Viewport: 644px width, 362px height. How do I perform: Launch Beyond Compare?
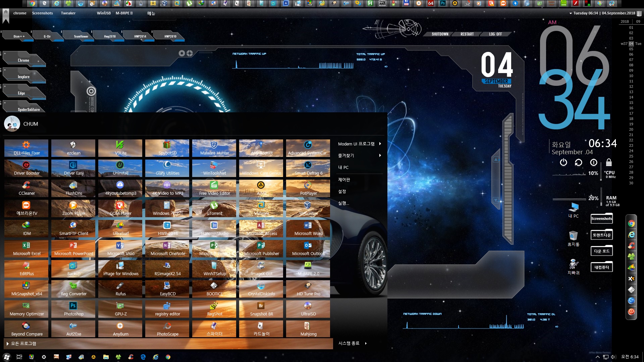26,329
